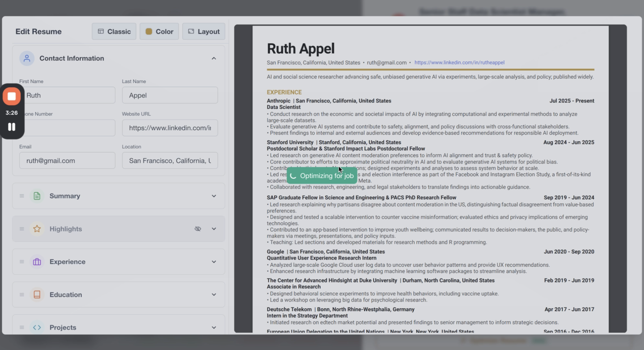Image resolution: width=644 pixels, height=350 pixels.
Task: Expand the Experience section chevron
Action: point(213,262)
